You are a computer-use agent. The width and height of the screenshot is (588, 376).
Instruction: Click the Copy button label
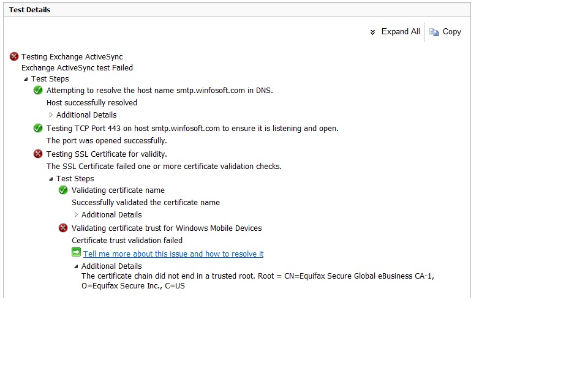(452, 32)
